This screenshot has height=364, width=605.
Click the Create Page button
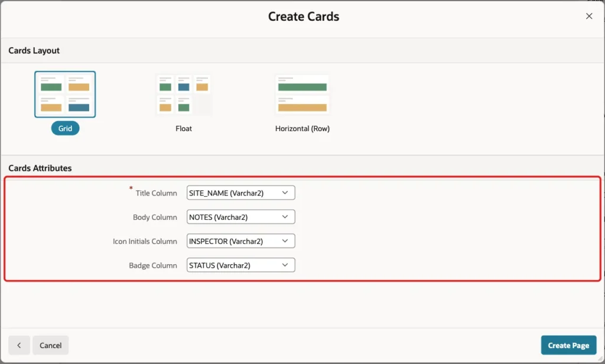pyautogui.click(x=568, y=345)
